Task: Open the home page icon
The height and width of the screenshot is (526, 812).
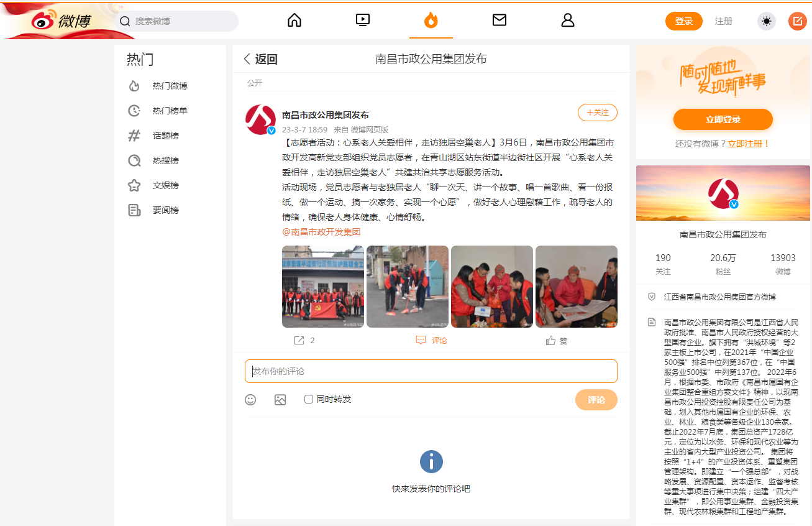Action: [x=294, y=21]
